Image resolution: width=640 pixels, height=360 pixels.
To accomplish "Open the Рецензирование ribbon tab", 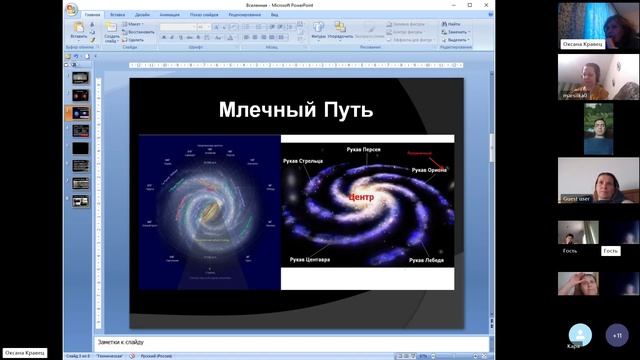I will click(244, 15).
